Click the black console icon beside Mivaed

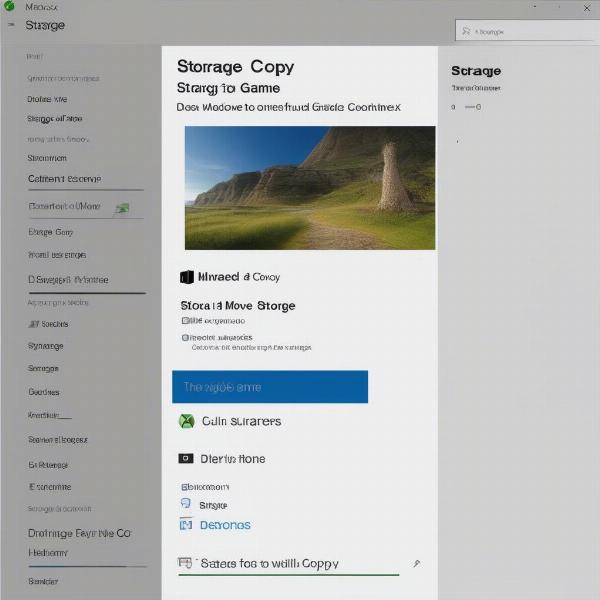coord(187,277)
